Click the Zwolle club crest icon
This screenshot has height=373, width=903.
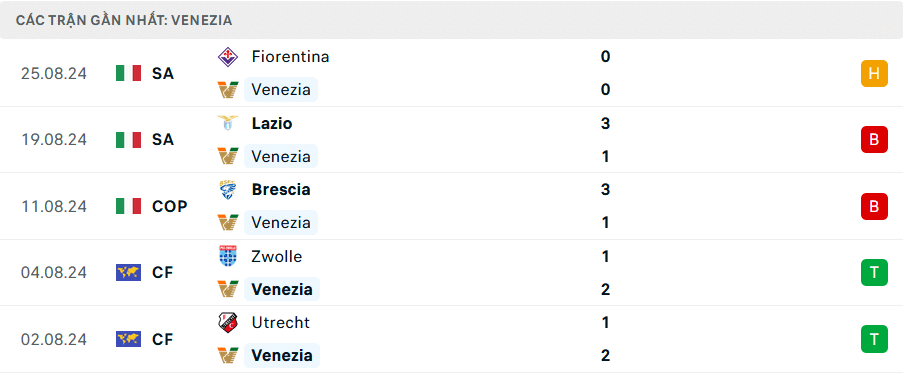(228, 256)
